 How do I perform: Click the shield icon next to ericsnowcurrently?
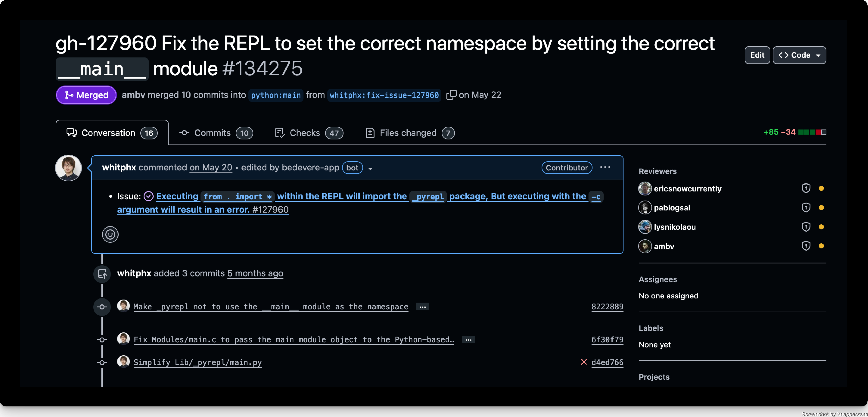point(806,188)
